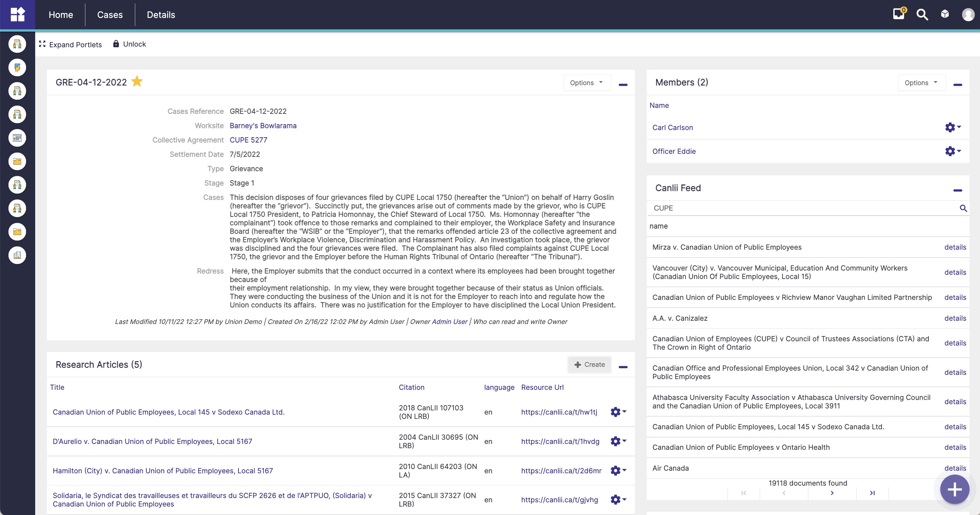Open the user profile avatar

[968, 15]
